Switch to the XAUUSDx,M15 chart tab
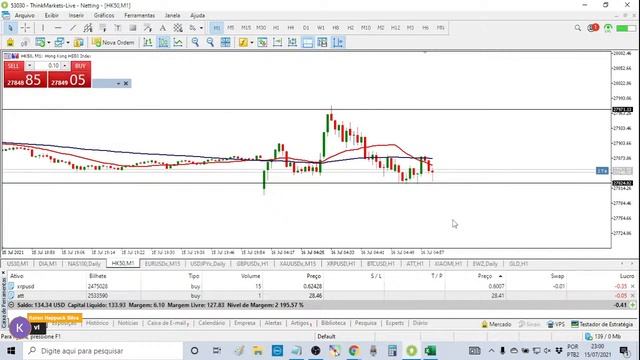Viewport: 640px width, 360px height. pyautogui.click(x=298, y=264)
